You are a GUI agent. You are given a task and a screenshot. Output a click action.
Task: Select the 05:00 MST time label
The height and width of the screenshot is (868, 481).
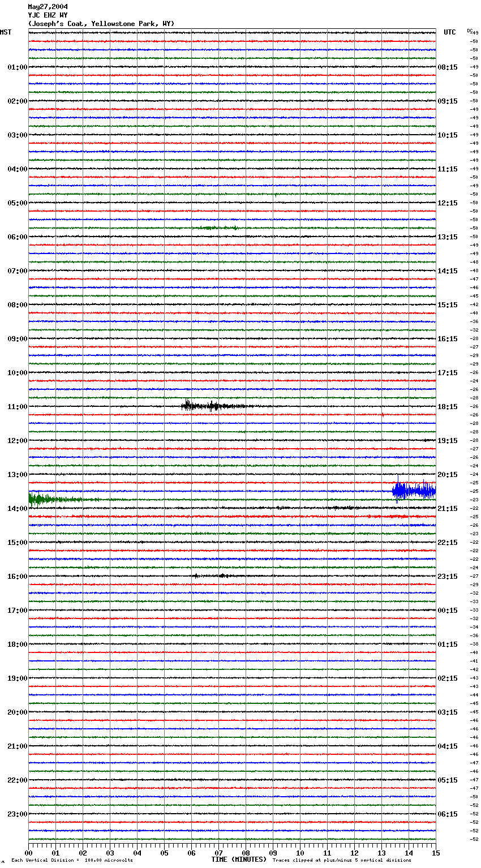[x=18, y=203]
